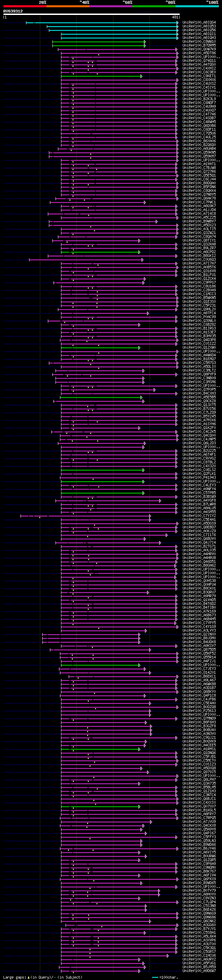
Task: Select the UniRef100_C1HCU6 label
Action: (x=199, y=955)
